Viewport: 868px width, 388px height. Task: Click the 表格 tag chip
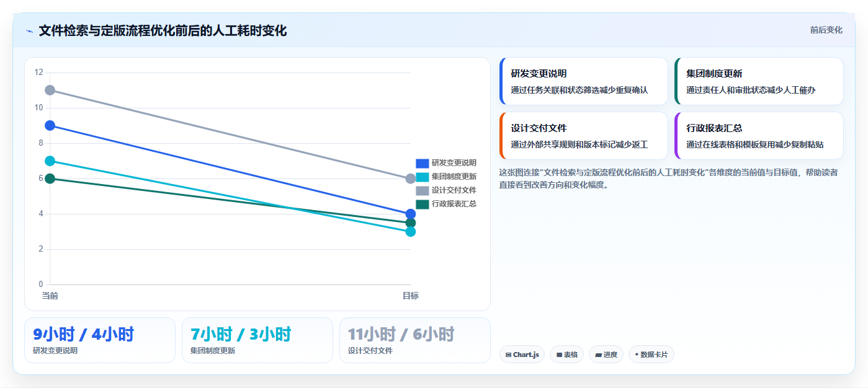pos(566,355)
